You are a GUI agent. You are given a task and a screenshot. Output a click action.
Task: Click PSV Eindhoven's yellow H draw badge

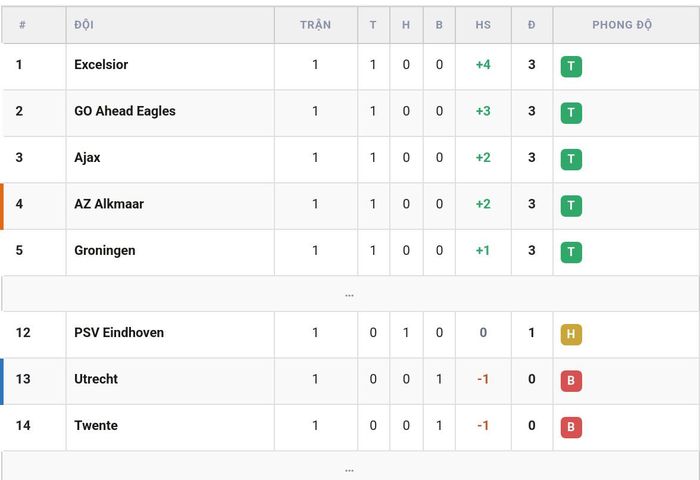[x=571, y=334]
